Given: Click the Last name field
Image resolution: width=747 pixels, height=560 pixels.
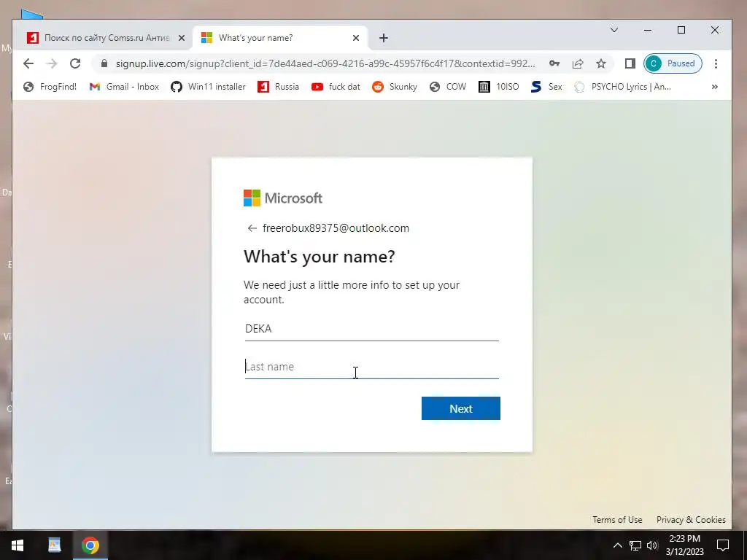Looking at the screenshot, I should coord(371,367).
